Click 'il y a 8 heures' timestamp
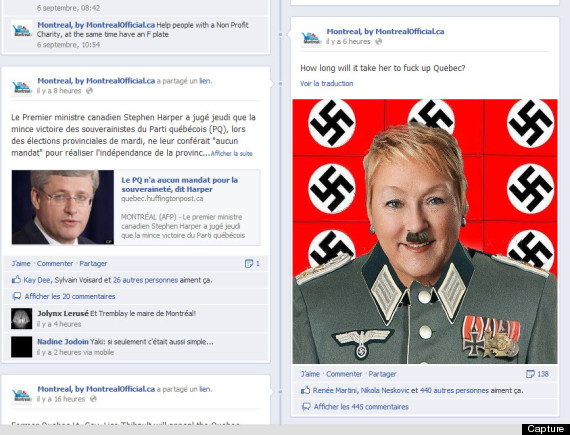The height and width of the screenshot is (435, 570). coord(59,91)
